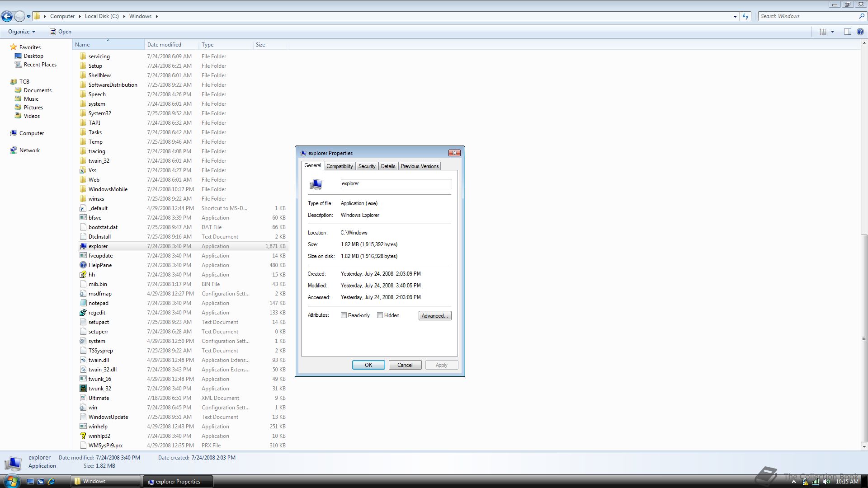
Task: Select the notepad application icon
Action: pyautogui.click(x=83, y=303)
